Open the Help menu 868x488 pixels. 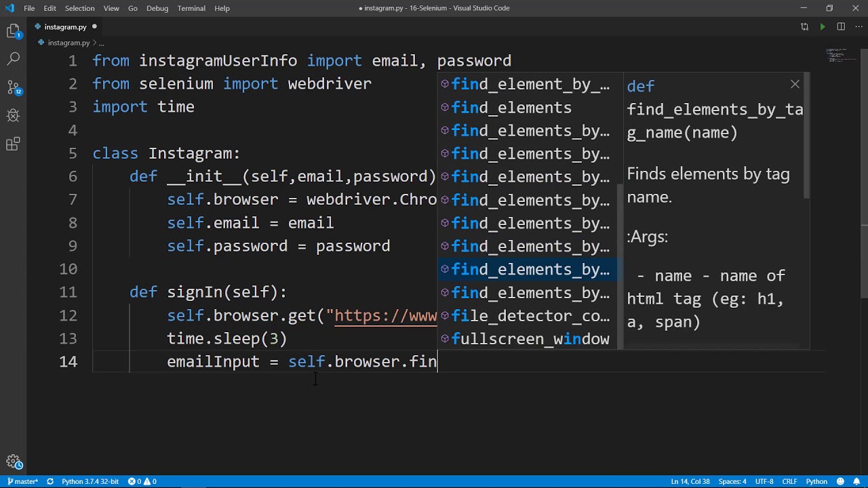[x=222, y=8]
